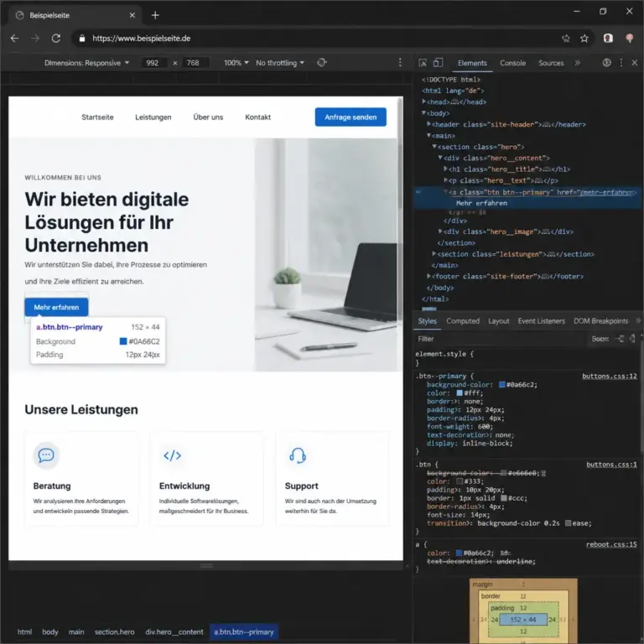Bookmark the page with the star icon
Screen dimensions: 644x644
coord(584,39)
